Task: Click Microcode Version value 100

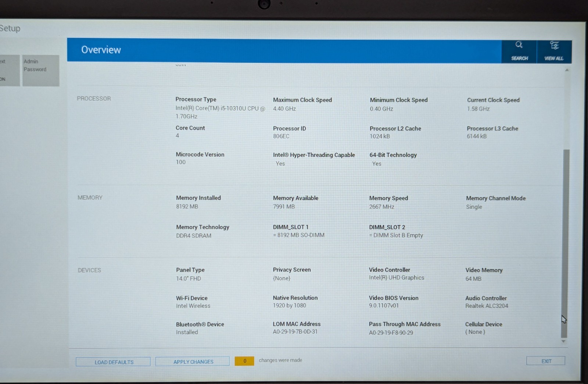Action: (180, 162)
